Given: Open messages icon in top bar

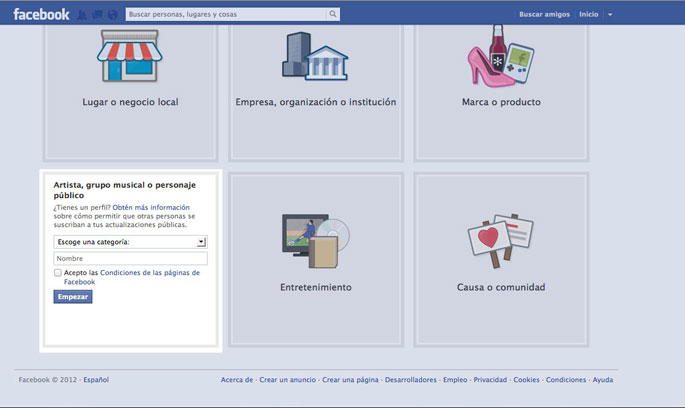Looking at the screenshot, I should pyautogui.click(x=97, y=15).
